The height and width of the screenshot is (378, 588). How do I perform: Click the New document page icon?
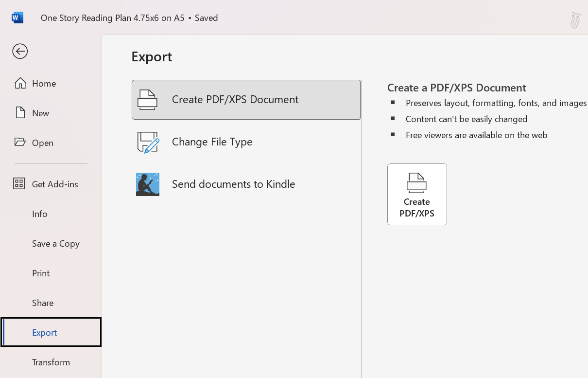(20, 112)
